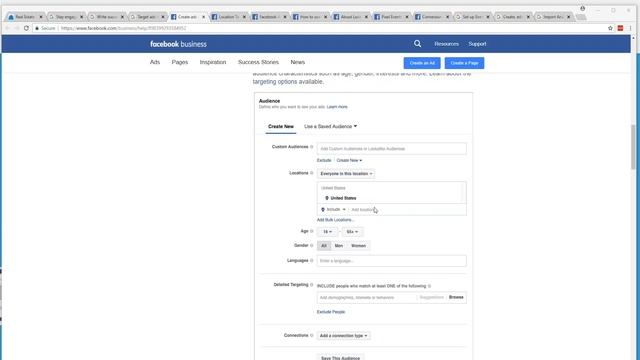Click info icon after INCLUDE people sentence
The image size is (640, 360).
[429, 286]
